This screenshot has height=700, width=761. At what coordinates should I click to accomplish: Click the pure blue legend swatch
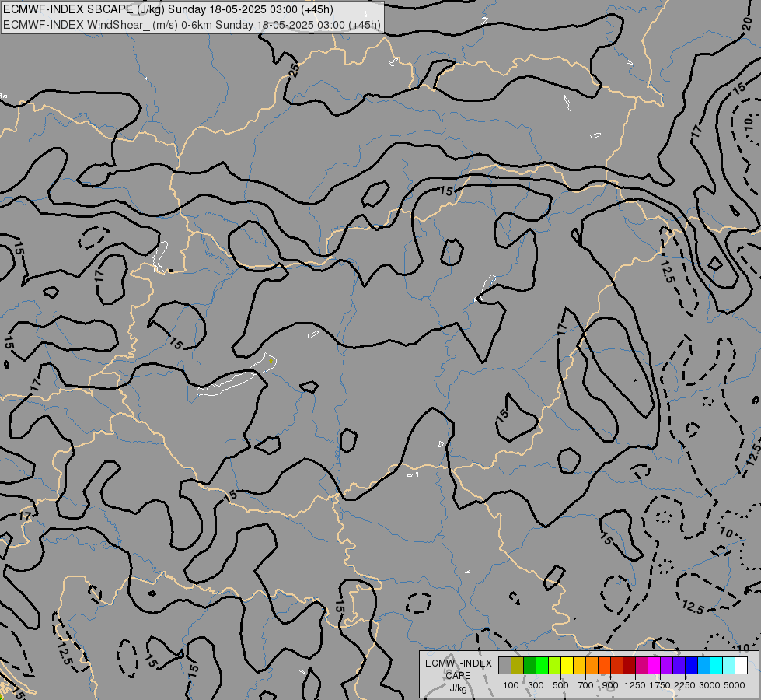point(692,665)
